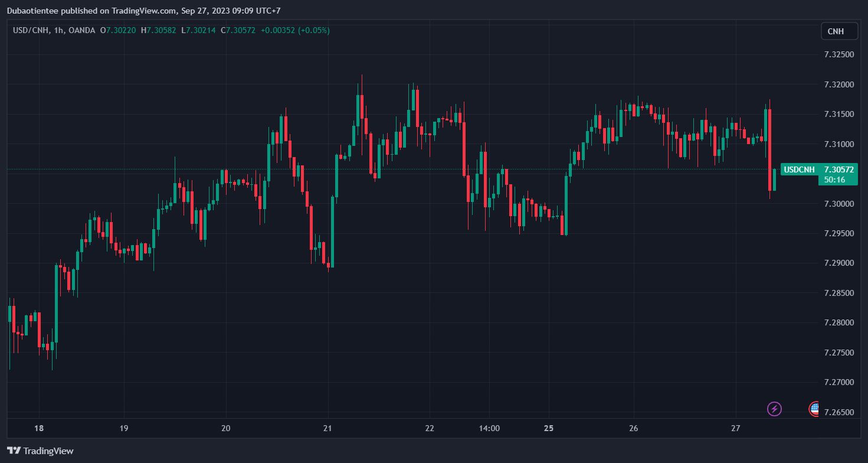Click the 18 date marker on time axis
868x463 pixels.
click(x=39, y=428)
